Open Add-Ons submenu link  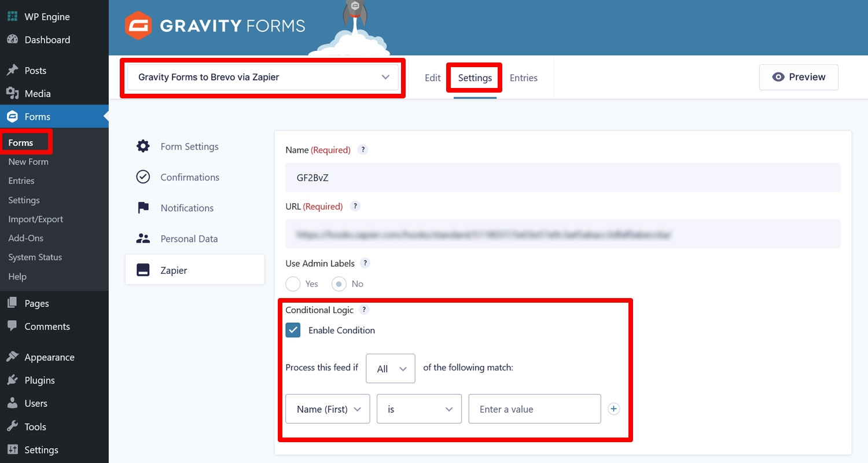[x=25, y=238]
